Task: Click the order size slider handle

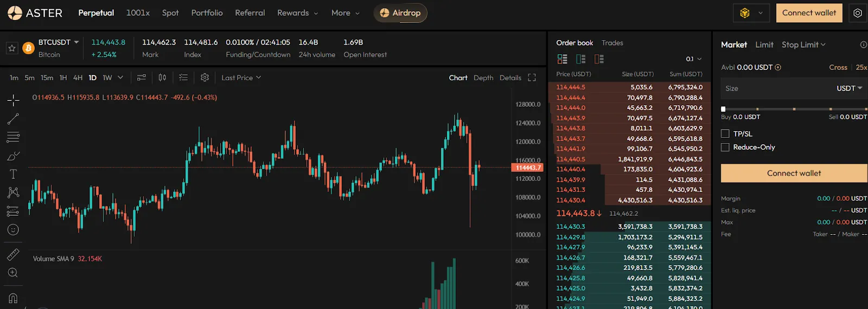Action: point(723,109)
